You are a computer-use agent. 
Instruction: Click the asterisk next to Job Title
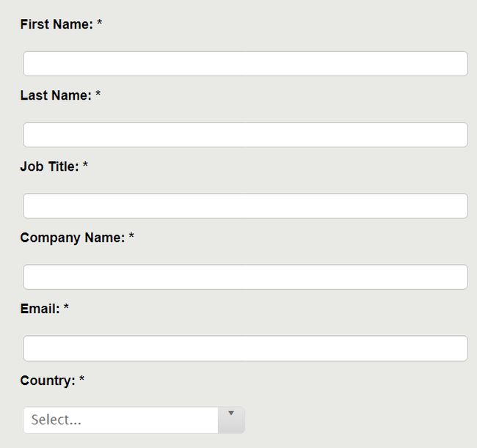pos(85,166)
